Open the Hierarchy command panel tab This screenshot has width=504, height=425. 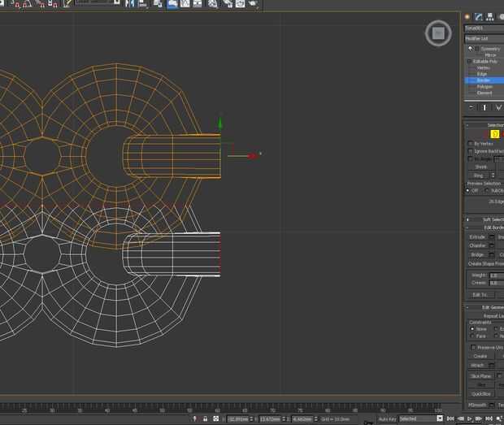[489, 16]
